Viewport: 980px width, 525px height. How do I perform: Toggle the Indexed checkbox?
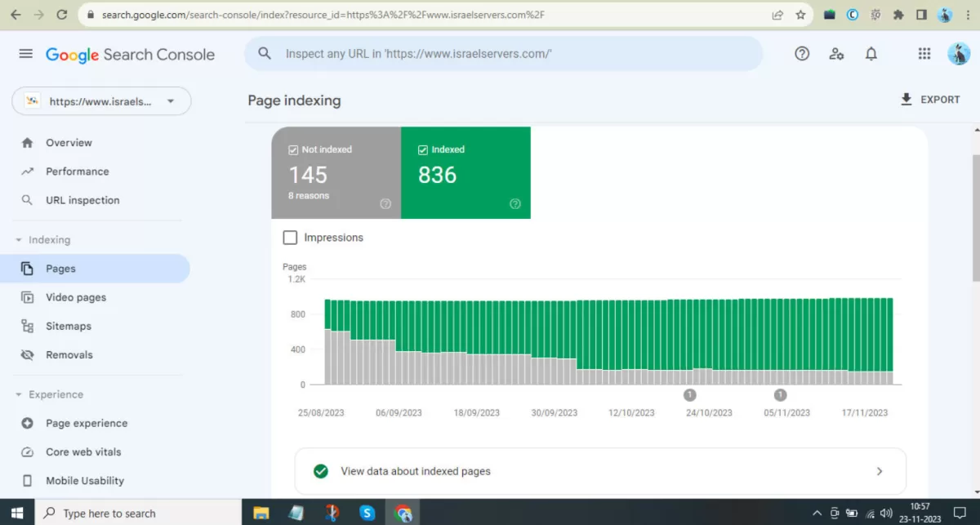tap(423, 149)
